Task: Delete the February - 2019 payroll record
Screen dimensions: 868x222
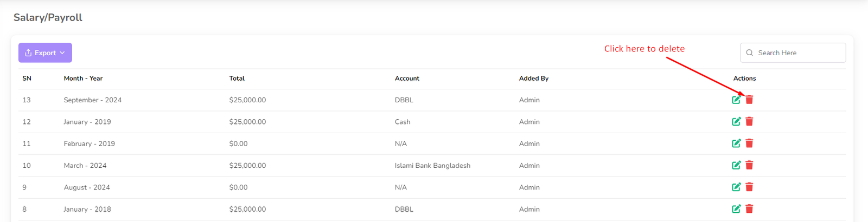Action: (x=749, y=143)
